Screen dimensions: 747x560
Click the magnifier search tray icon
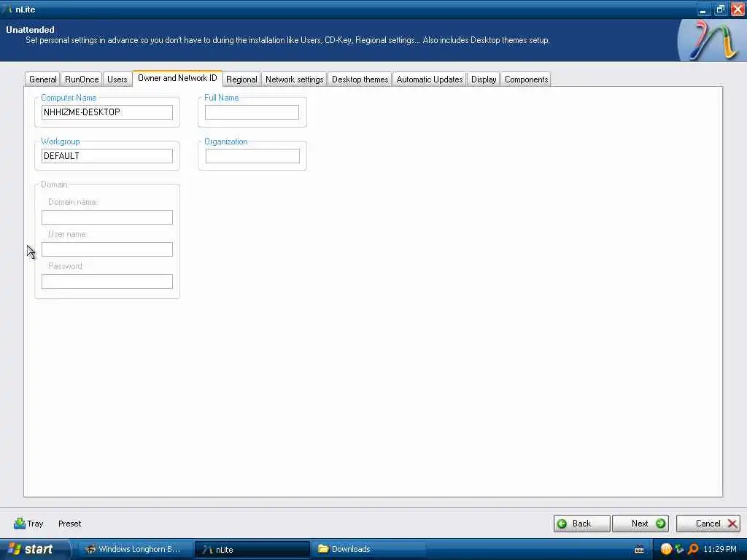693,549
